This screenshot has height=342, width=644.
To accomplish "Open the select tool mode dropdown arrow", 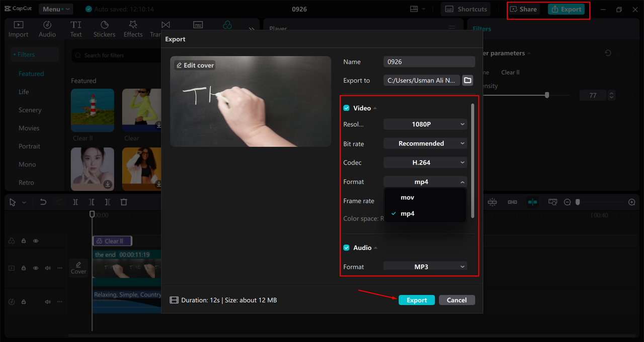I will pos(24,202).
